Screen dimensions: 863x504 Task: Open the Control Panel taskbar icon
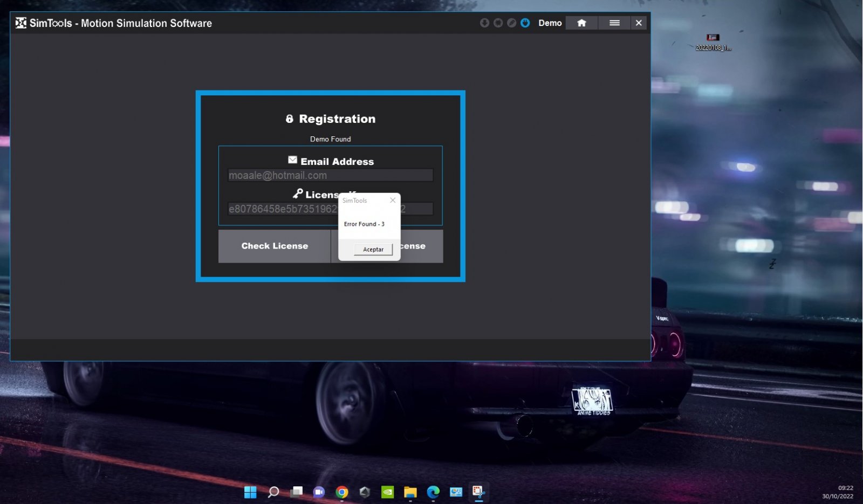456,492
